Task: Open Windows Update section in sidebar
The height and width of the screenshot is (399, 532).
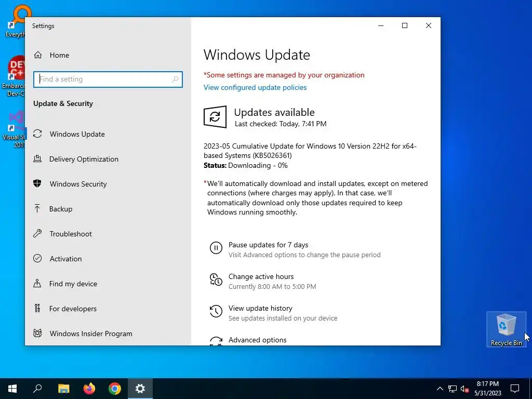Action: pos(108,134)
